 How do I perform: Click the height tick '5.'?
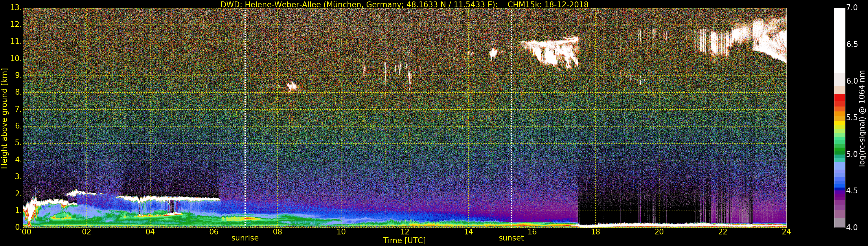pyautogui.click(x=18, y=143)
